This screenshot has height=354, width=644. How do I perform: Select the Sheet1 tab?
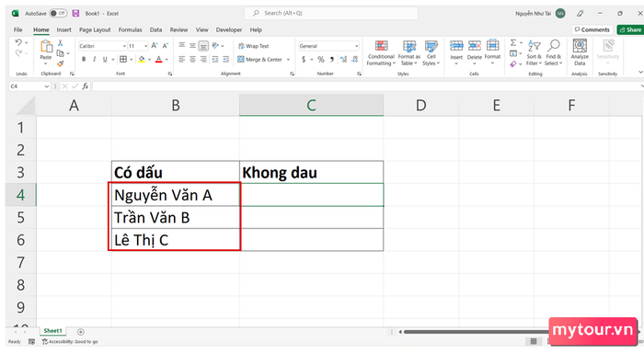coord(52,331)
